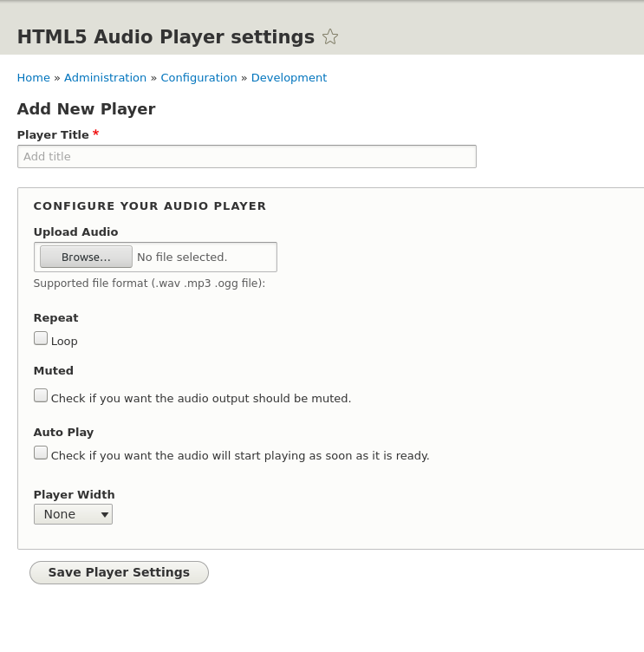
Task: Check the Auto Play checkbox
Action: click(x=41, y=453)
